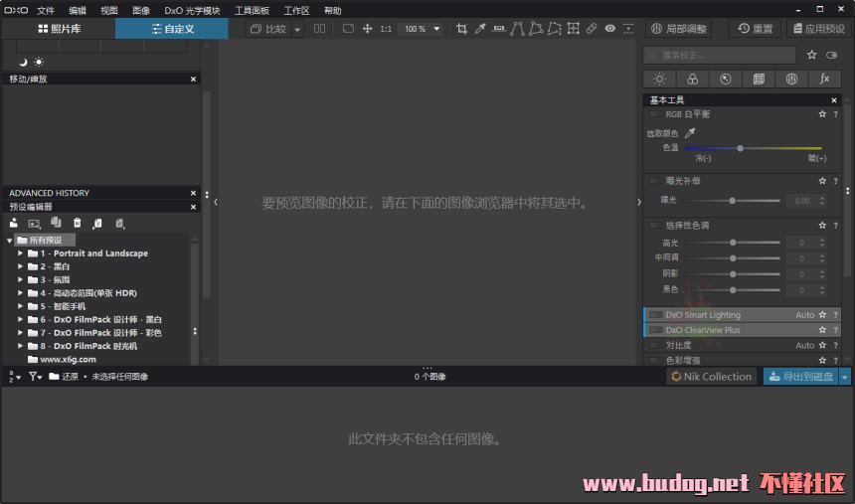The height and width of the screenshot is (504, 855).
Task: Show Local adjustments palette filter
Action: (x=791, y=80)
